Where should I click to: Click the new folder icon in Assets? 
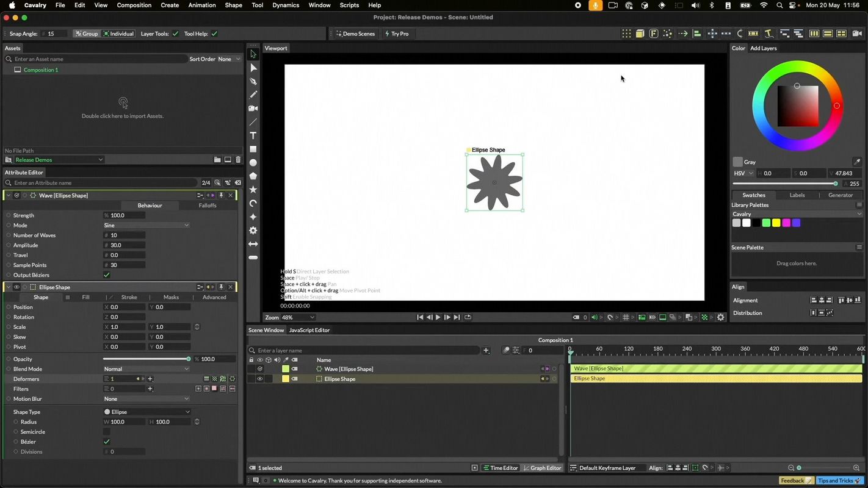click(x=217, y=160)
